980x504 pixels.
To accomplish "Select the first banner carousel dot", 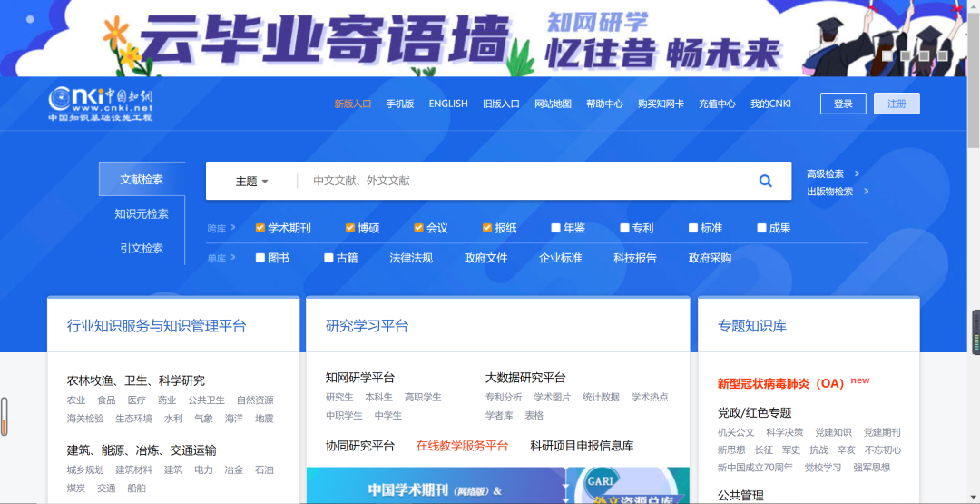I will [x=887, y=55].
